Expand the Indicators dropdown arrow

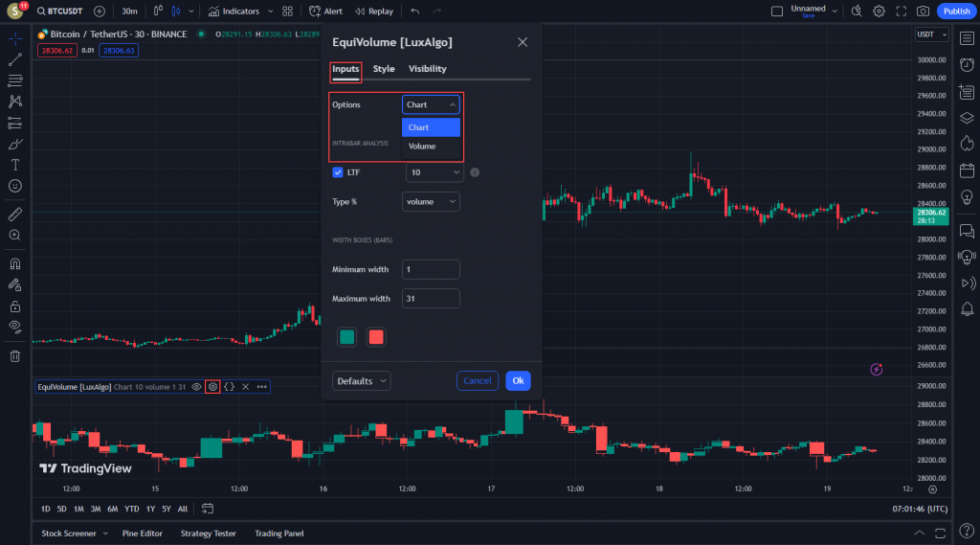(271, 11)
